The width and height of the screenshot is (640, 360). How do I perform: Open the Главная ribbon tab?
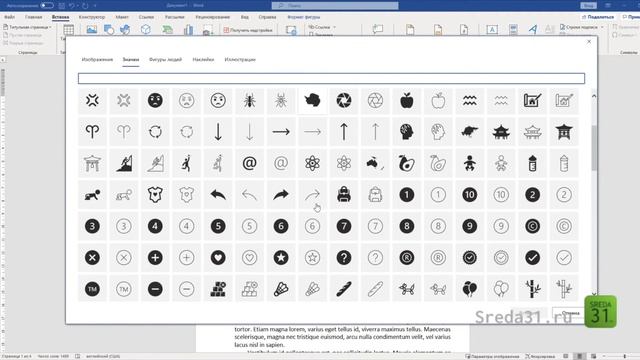33,17
